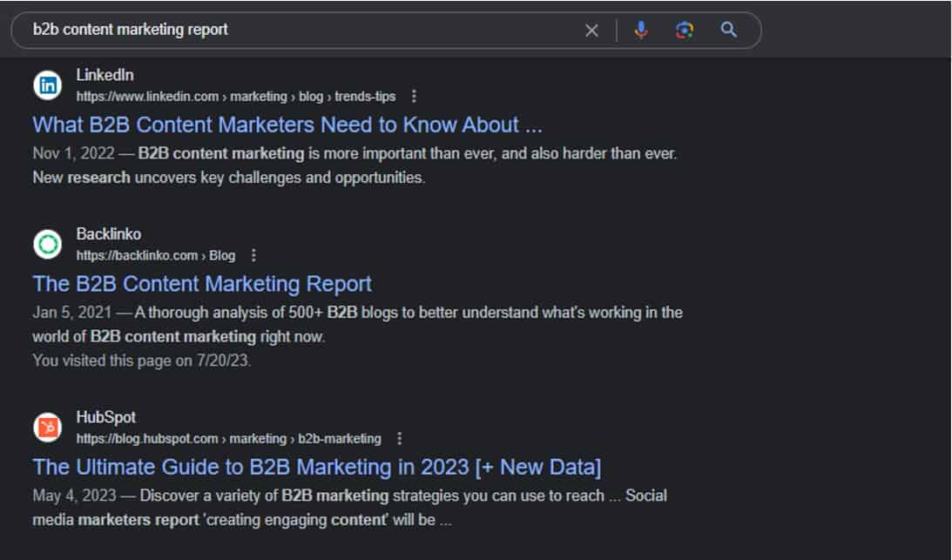Click 'New research uncovers key challenges' snippet line

click(229, 178)
